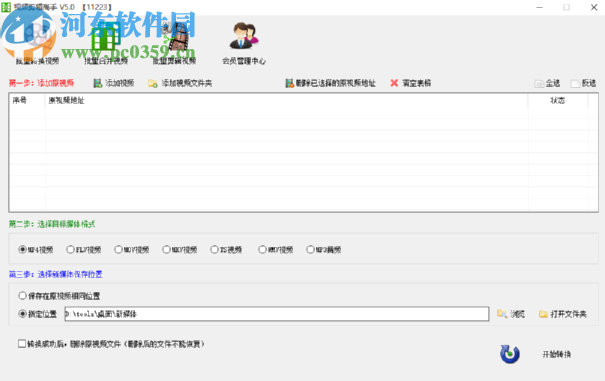Image resolution: width=605 pixels, height=381 pixels.
Task: Open 会员管理中心 member center
Action: [243, 43]
